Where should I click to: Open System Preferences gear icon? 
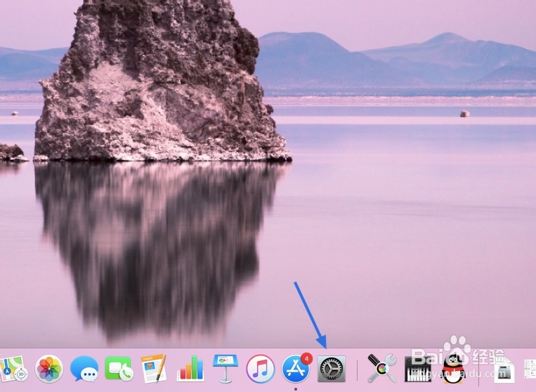(332, 369)
